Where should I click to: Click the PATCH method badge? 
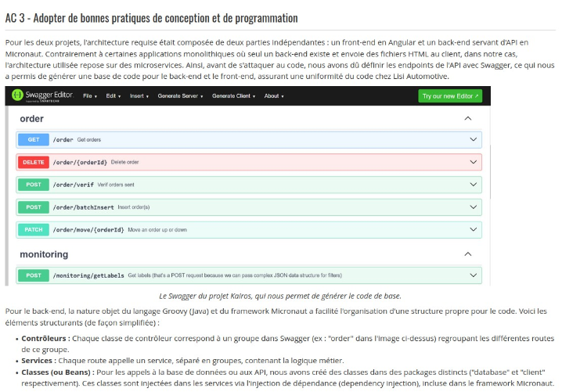coord(34,229)
